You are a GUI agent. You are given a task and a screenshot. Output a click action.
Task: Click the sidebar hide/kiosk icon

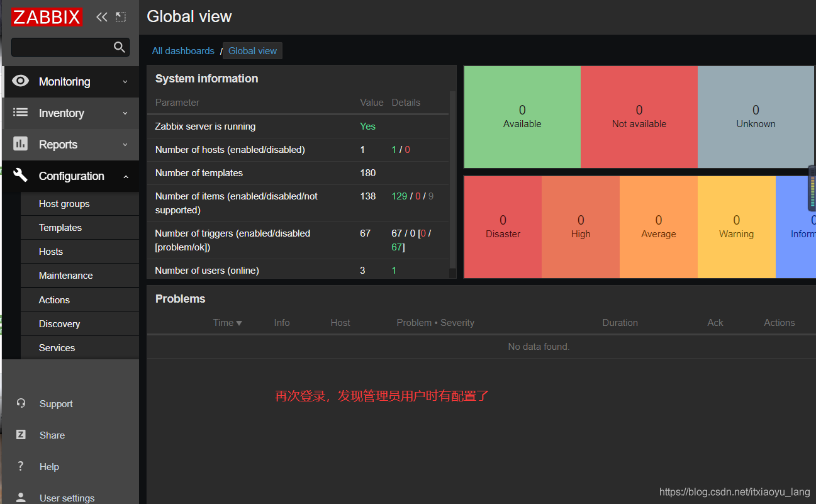(x=121, y=17)
